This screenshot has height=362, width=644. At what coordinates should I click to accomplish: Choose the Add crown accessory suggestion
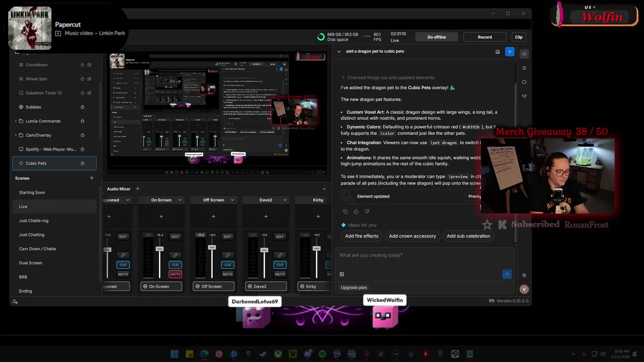click(x=413, y=236)
